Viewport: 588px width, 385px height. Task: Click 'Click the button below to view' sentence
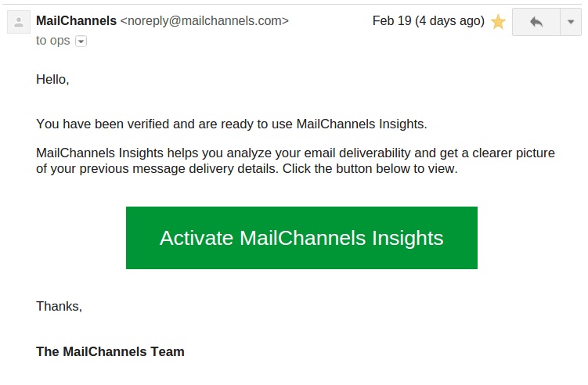[x=370, y=168]
